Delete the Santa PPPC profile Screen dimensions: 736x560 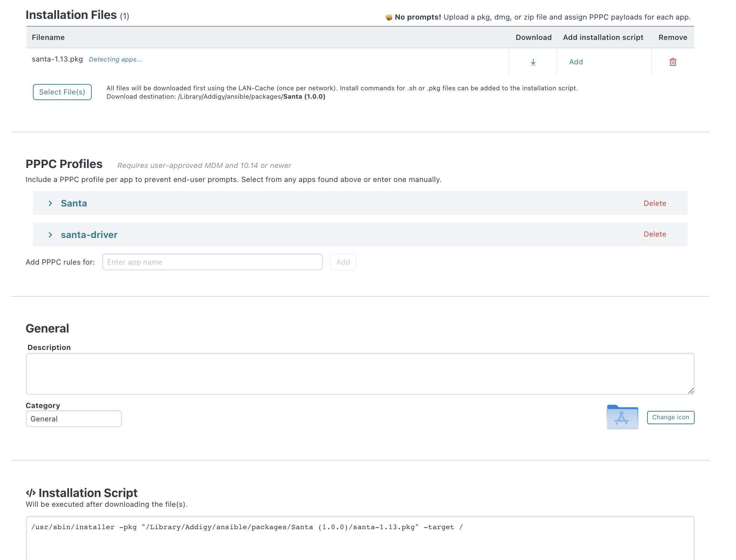coord(655,203)
